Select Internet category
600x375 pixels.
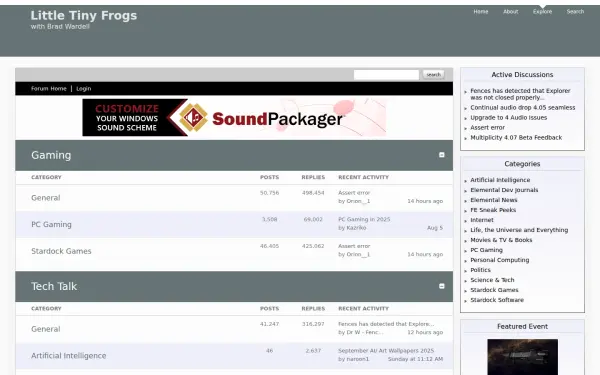[x=482, y=220]
